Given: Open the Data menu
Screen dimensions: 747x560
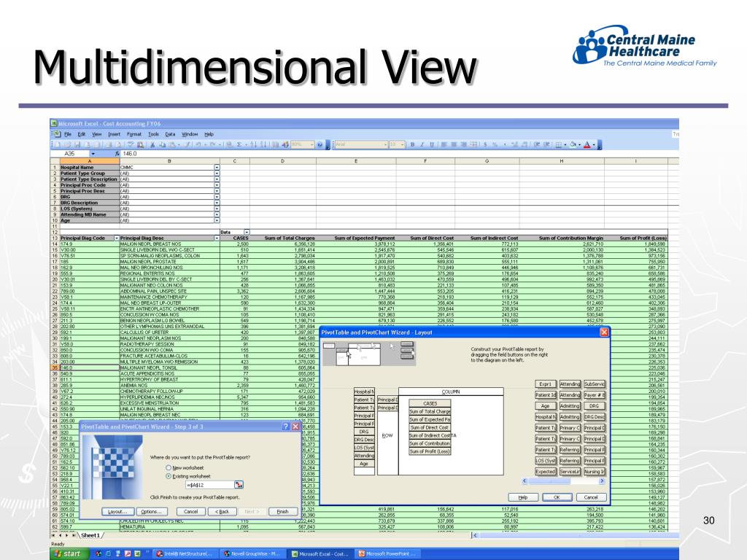Looking at the screenshot, I should click(170, 134).
